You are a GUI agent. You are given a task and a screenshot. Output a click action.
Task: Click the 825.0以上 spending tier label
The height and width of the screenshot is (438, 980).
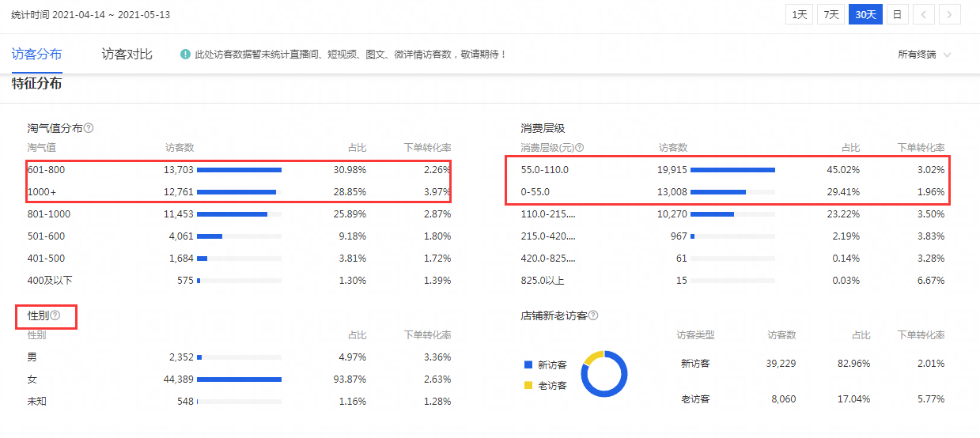pos(543,281)
